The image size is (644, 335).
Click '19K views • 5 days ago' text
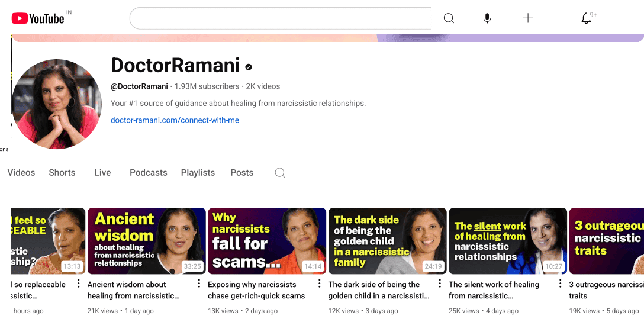tap(604, 311)
